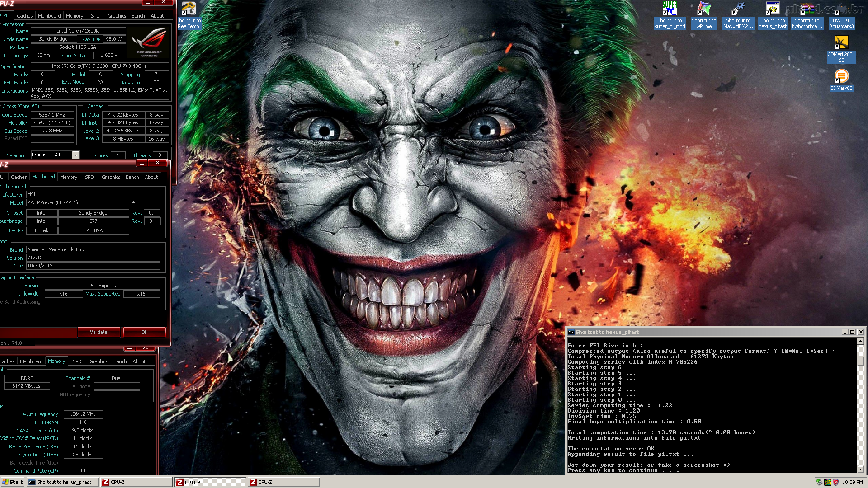868x488 pixels.
Task: Open Bench tab in the Mainboard CPU-Z window
Action: click(x=132, y=177)
